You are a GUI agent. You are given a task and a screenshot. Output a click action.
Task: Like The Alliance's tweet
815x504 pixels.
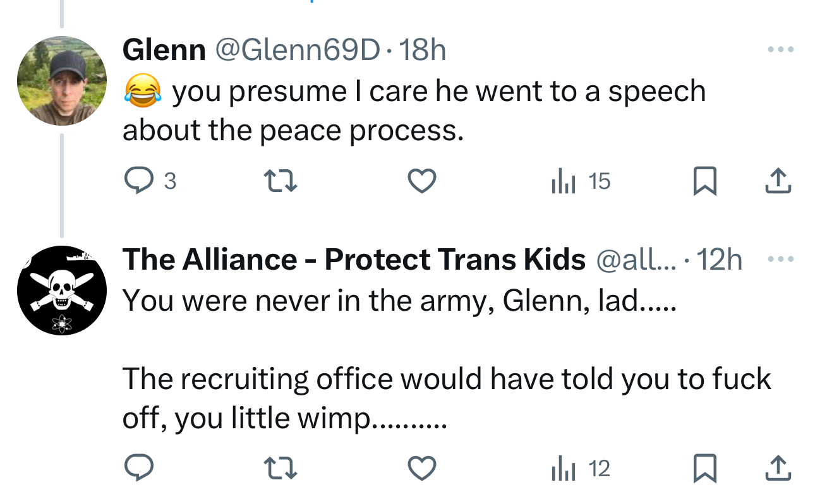tap(421, 469)
